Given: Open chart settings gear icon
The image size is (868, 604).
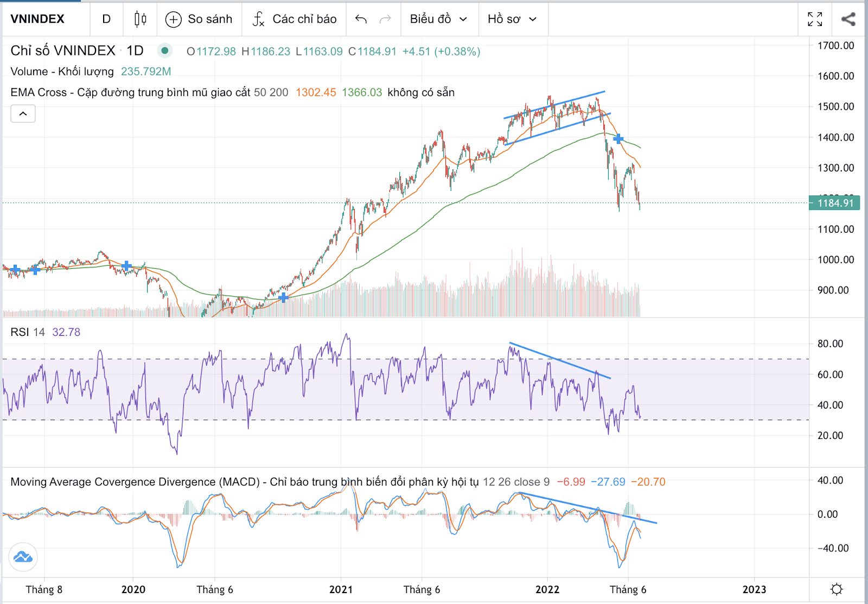Looking at the screenshot, I should pos(837,589).
